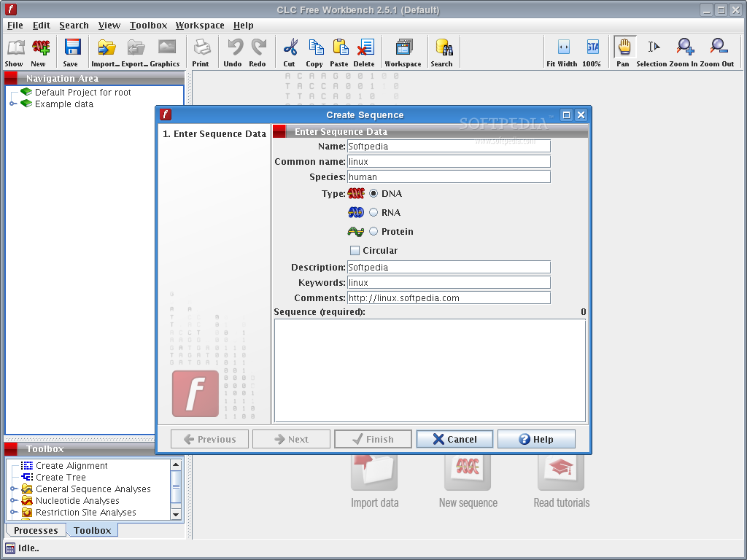
Task: Click the Show toolbar icon
Action: (x=15, y=48)
